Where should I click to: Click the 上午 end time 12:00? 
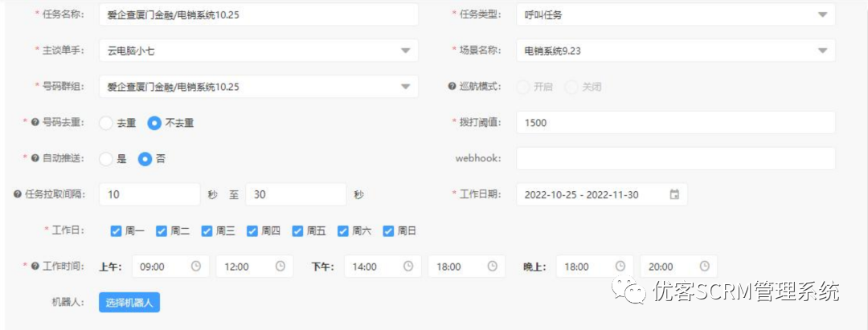255,267
